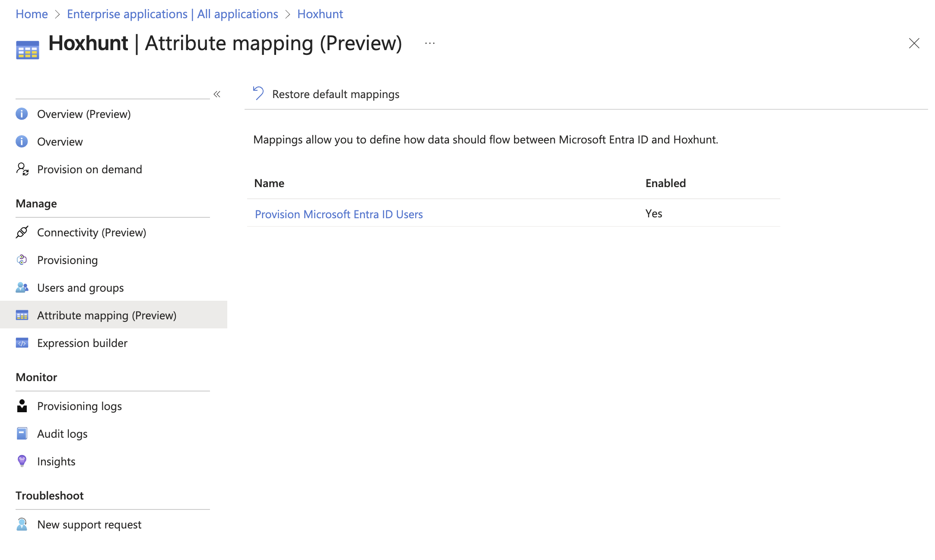Go to Home breadcrumb
The width and height of the screenshot is (935, 560).
[x=32, y=14]
